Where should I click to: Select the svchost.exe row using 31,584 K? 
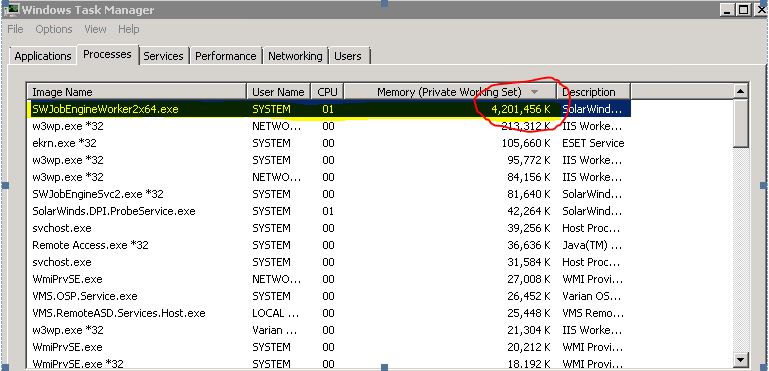click(329, 262)
